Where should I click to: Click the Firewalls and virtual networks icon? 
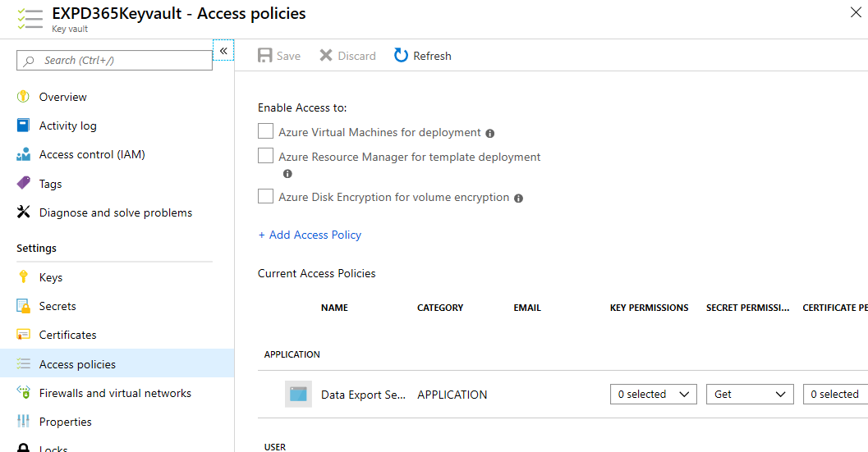coord(23,393)
